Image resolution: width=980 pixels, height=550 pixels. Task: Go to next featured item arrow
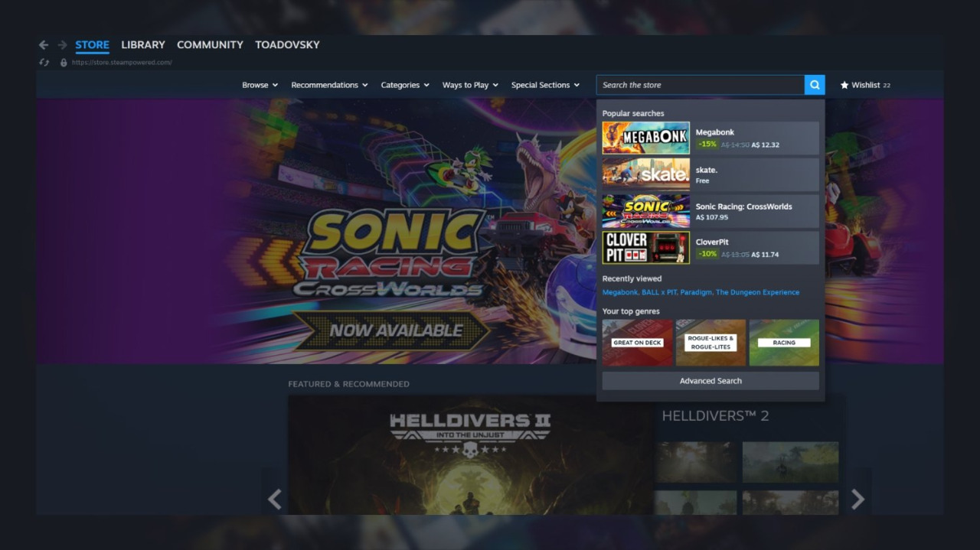857,500
